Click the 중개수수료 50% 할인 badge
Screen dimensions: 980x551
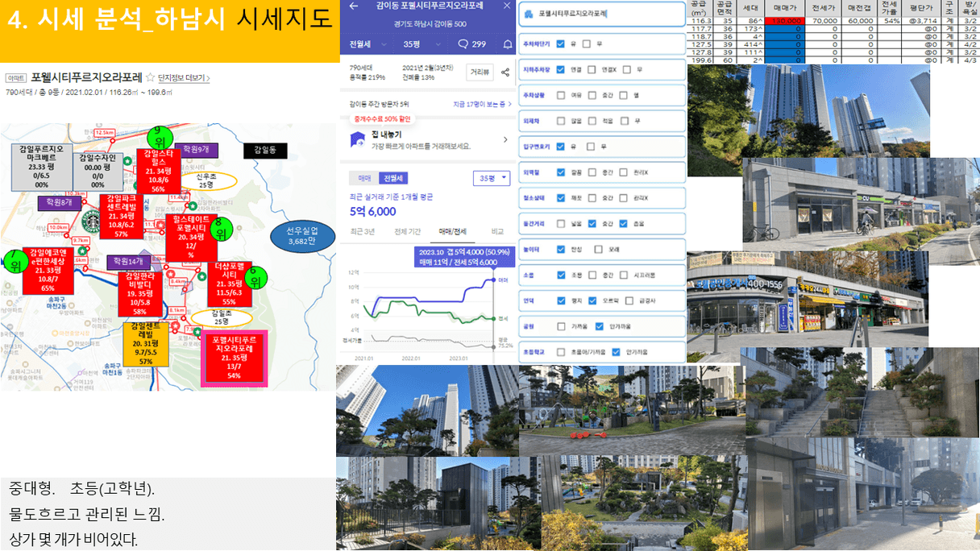(381, 118)
